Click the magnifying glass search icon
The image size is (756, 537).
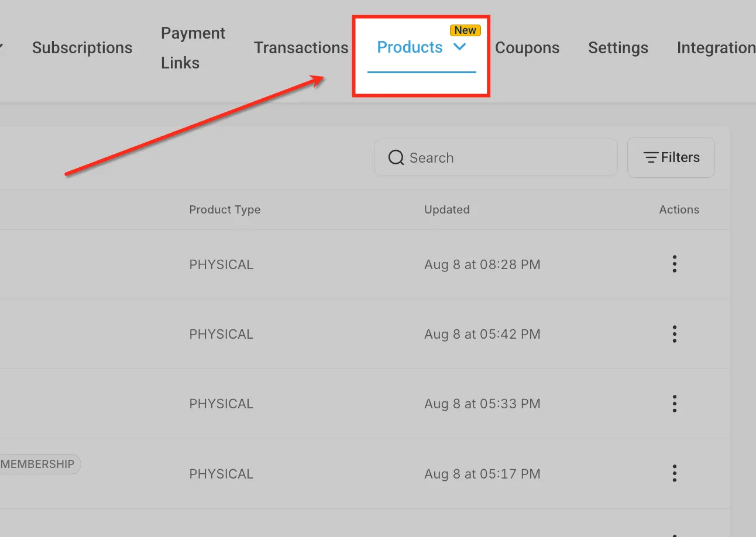pyautogui.click(x=396, y=158)
